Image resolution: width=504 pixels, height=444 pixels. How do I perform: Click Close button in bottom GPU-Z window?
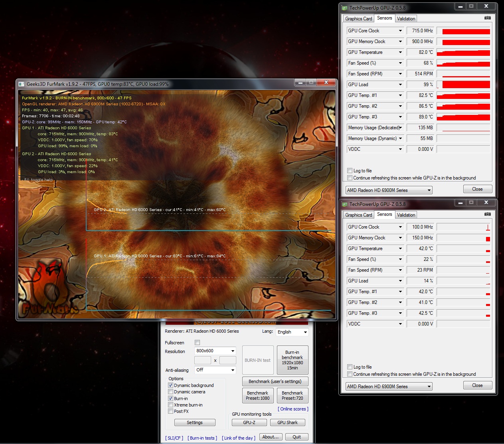point(477,385)
